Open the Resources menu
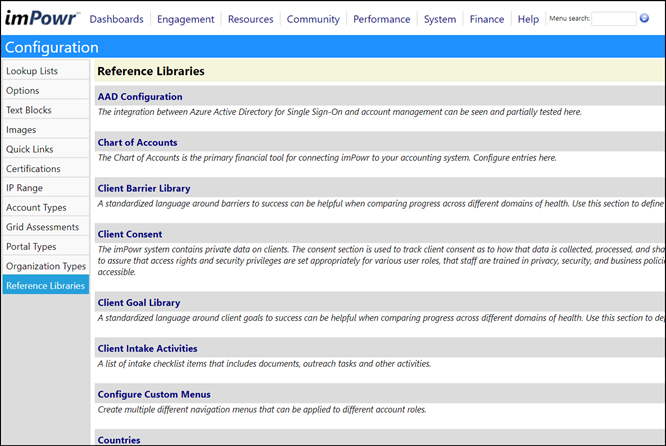Viewport: 666px width, 446px height. 251,19
